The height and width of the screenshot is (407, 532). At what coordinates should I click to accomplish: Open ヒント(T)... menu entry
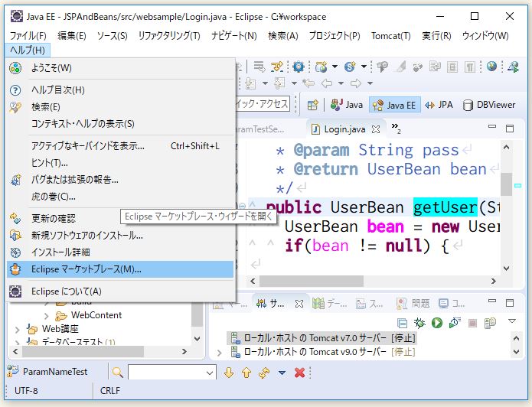(x=120, y=163)
